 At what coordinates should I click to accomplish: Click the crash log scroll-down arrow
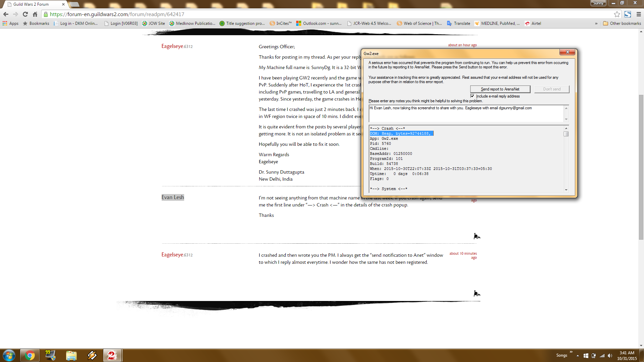click(x=566, y=190)
